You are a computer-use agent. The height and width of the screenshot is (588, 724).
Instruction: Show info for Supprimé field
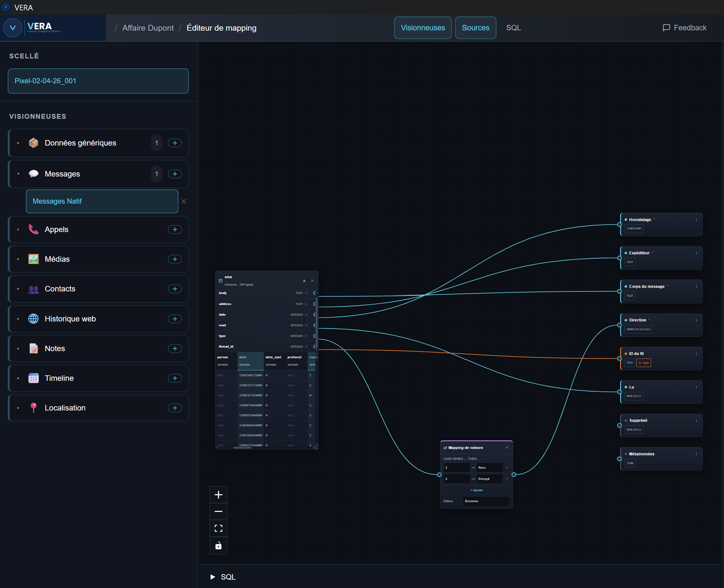(x=696, y=420)
